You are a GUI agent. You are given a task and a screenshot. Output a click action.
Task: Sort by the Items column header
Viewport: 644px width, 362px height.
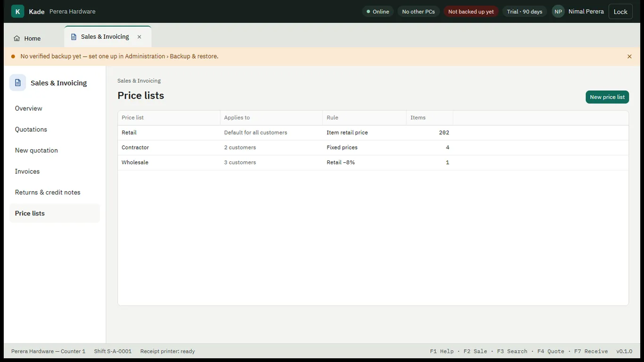coord(429,118)
